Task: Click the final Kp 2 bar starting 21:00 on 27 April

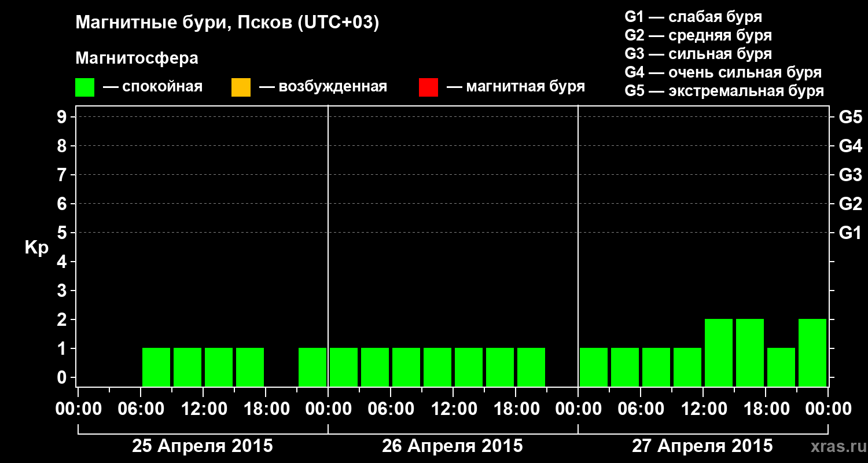Action: point(812,352)
